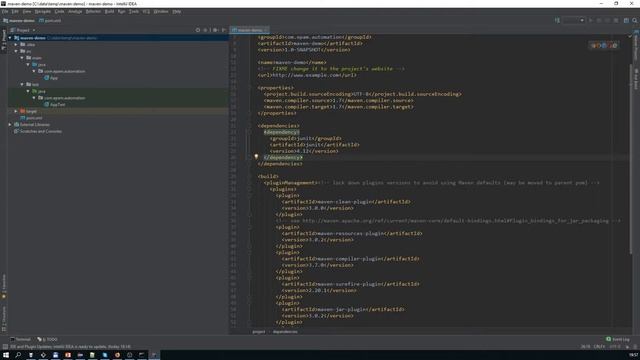The height and width of the screenshot is (360, 640).
Task: Toggle the Structure side tab
Action: click(x=4, y=319)
